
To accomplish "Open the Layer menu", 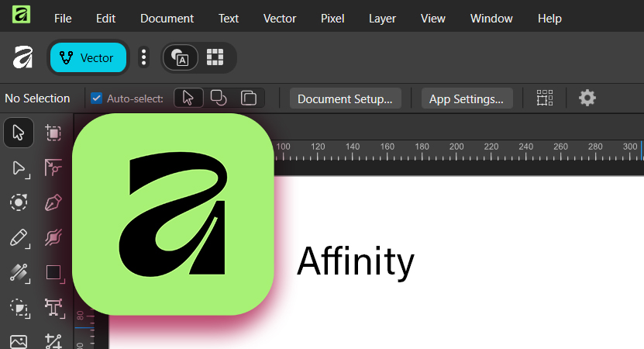I will [x=382, y=18].
